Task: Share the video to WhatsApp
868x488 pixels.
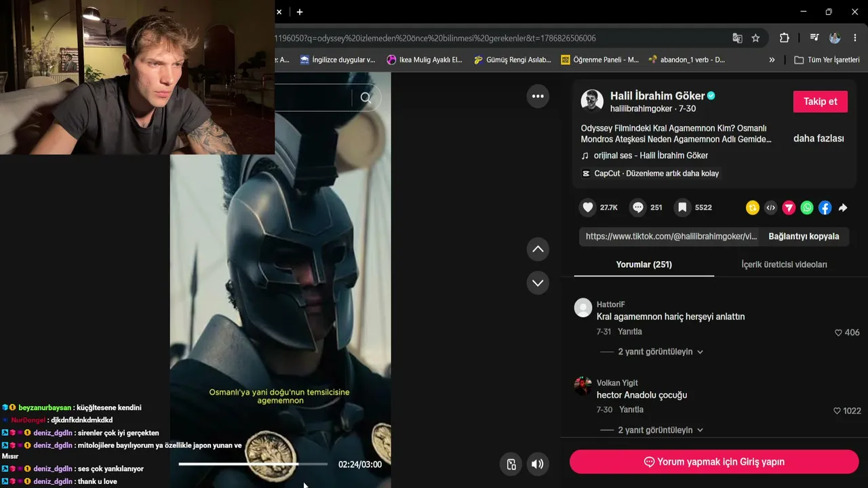Action: pyautogui.click(x=807, y=208)
